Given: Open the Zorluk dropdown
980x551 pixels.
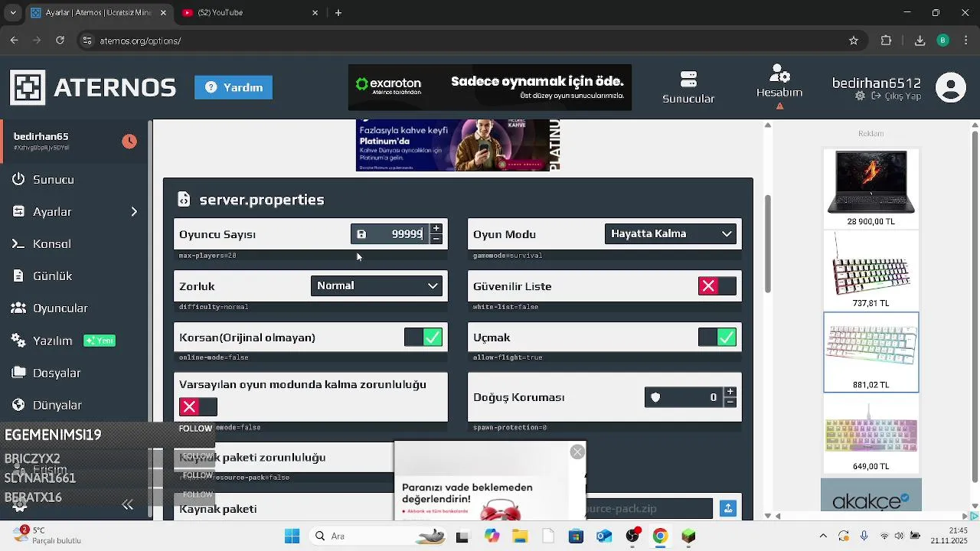Looking at the screenshot, I should tap(377, 285).
